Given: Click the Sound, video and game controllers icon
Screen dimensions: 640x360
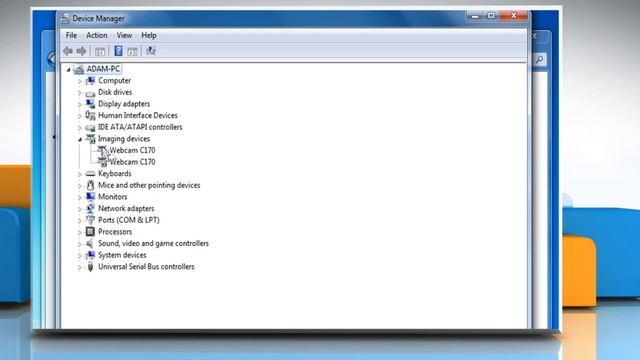Looking at the screenshot, I should click(x=90, y=243).
